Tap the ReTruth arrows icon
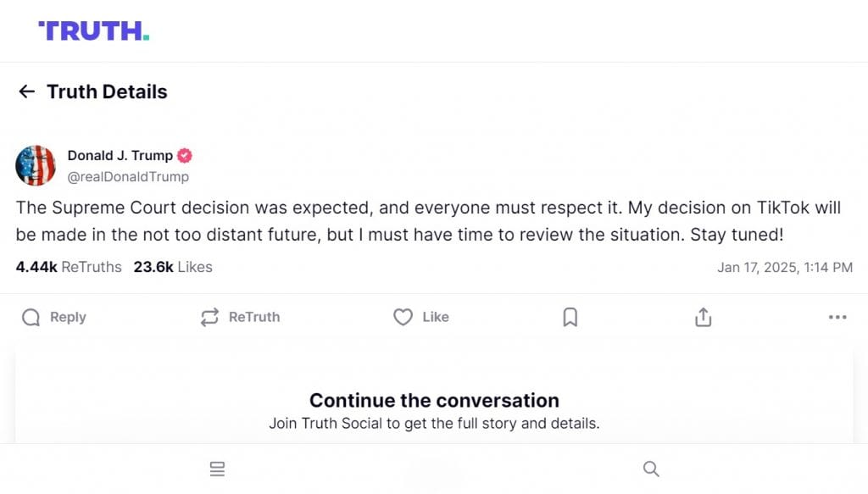 (x=210, y=317)
